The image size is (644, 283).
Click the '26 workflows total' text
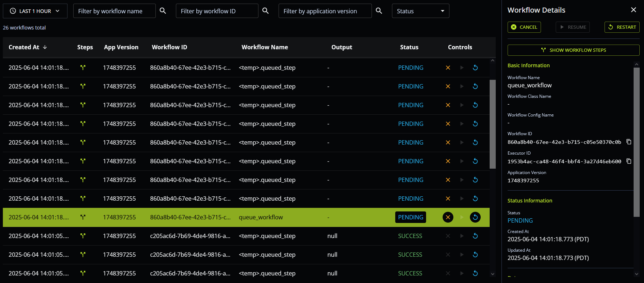click(24, 28)
